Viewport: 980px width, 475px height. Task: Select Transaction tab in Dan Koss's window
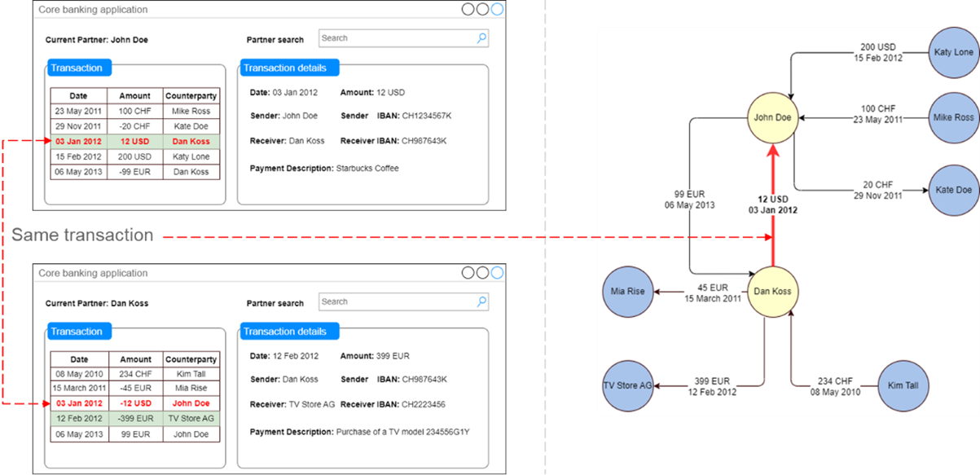tap(77, 332)
